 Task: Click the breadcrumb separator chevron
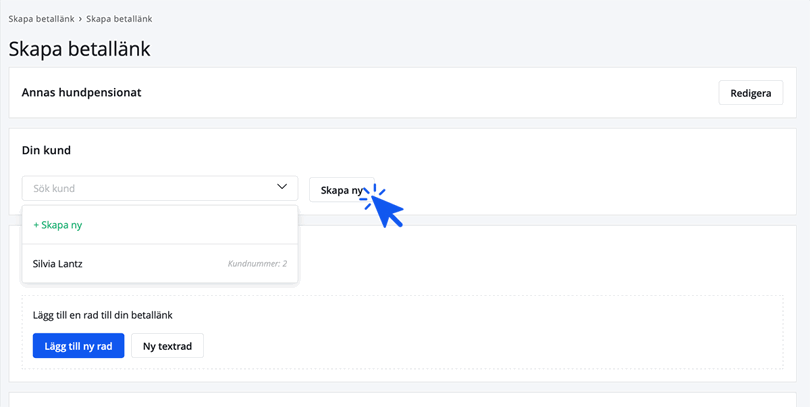[x=80, y=19]
